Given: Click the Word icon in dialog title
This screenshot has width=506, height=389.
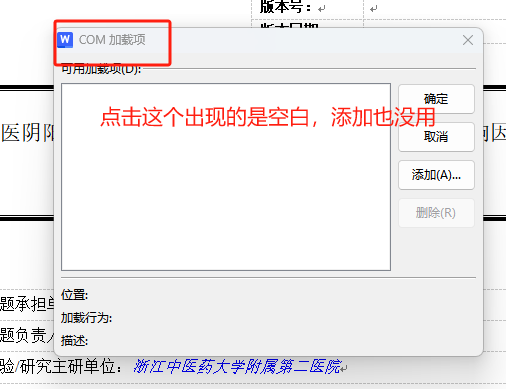Looking at the screenshot, I should 65,40.
